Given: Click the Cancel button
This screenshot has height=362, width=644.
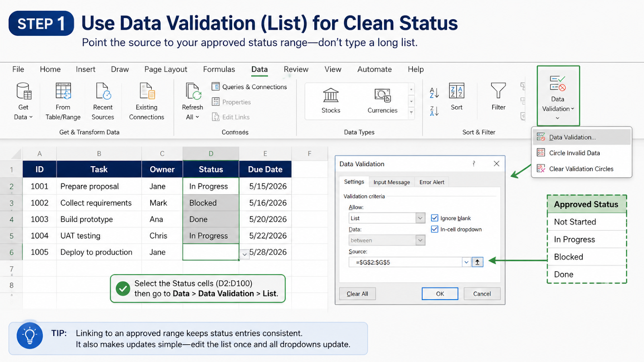Looking at the screenshot, I should click(x=482, y=294).
